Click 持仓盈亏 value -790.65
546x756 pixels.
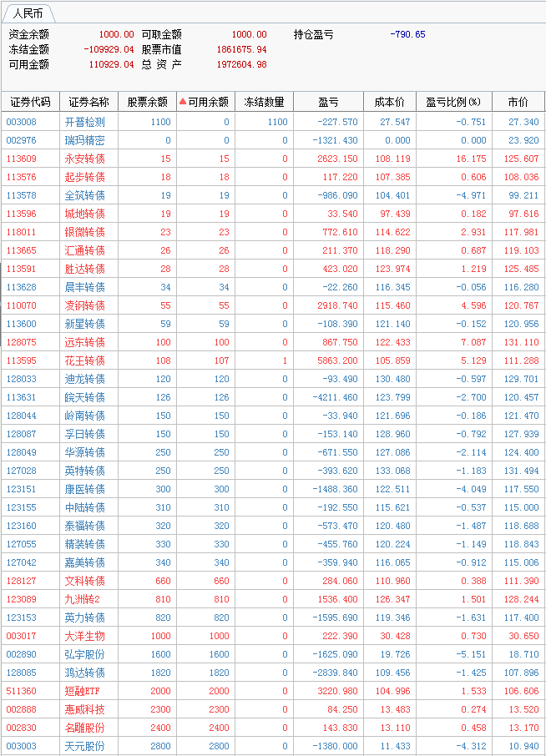pyautogui.click(x=407, y=34)
